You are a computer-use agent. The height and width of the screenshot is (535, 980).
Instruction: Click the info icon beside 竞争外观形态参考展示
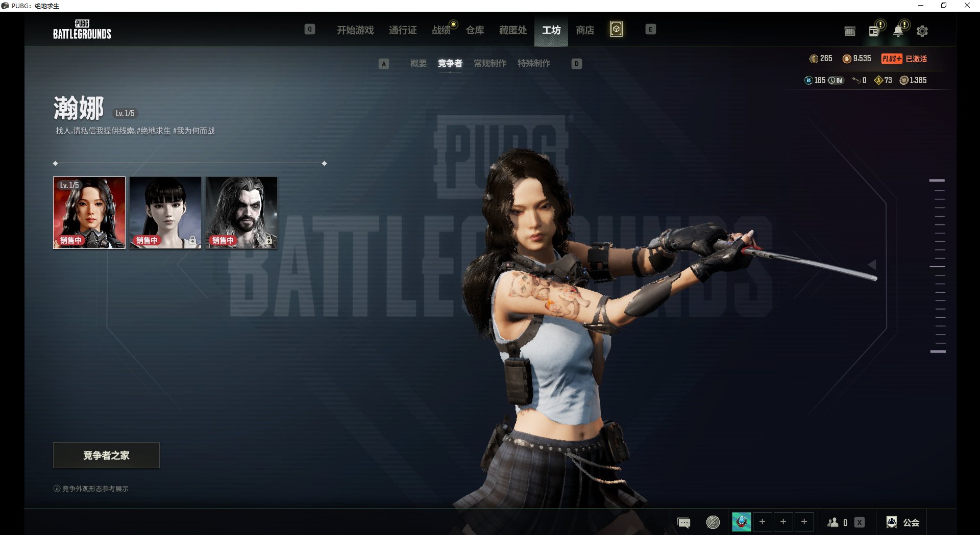point(57,489)
